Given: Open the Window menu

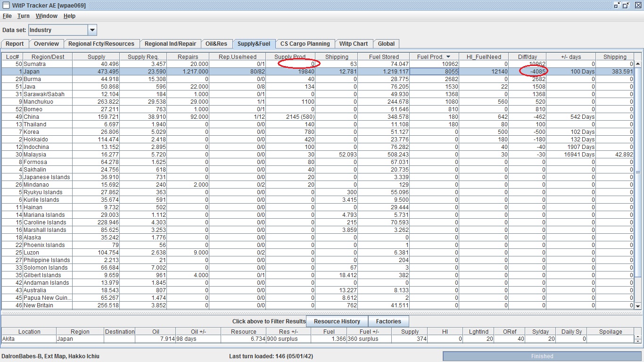Looking at the screenshot, I should click(47, 16).
